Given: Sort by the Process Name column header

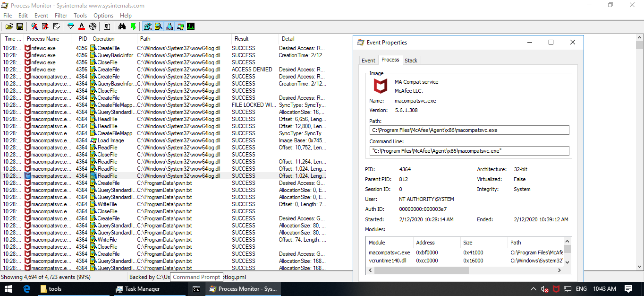Looking at the screenshot, I should pyautogui.click(x=48, y=39).
